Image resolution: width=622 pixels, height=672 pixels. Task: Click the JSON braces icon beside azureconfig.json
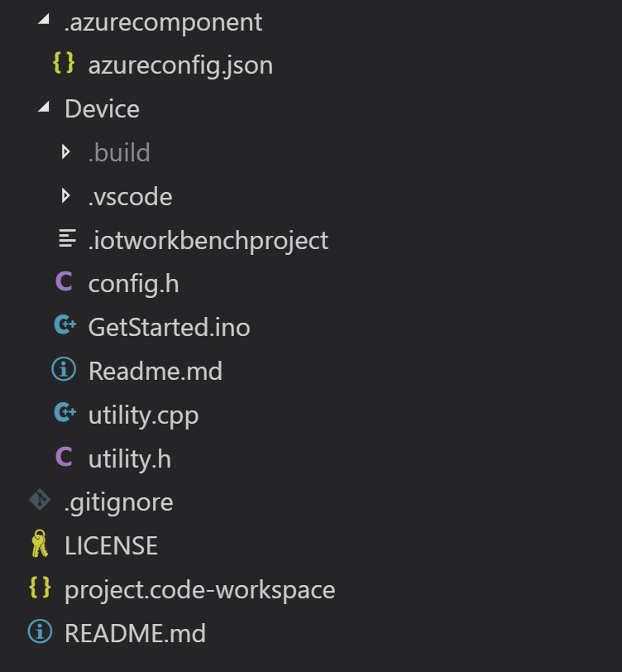coord(64,63)
